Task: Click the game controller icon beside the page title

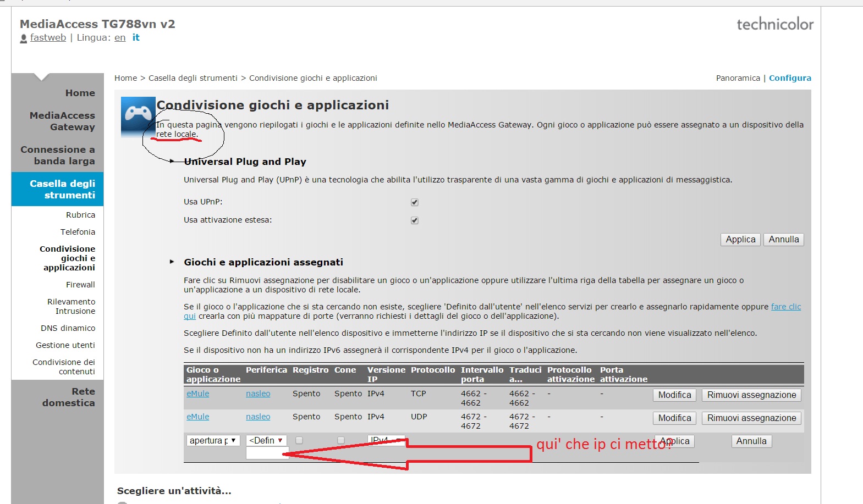Action: (x=138, y=117)
